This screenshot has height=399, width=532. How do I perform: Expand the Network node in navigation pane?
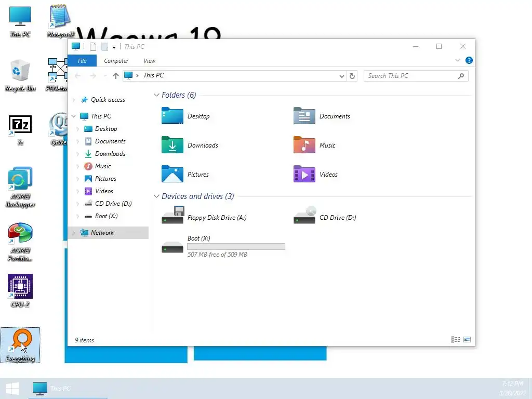coord(74,233)
